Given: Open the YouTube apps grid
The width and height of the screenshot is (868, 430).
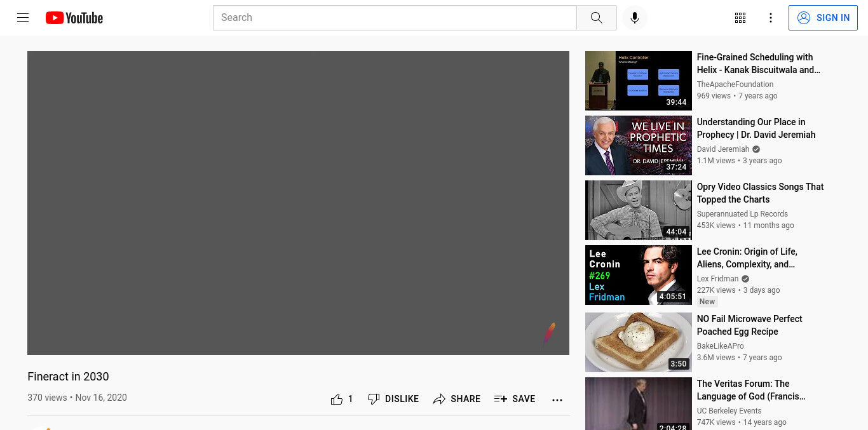Looking at the screenshot, I should (x=740, y=18).
